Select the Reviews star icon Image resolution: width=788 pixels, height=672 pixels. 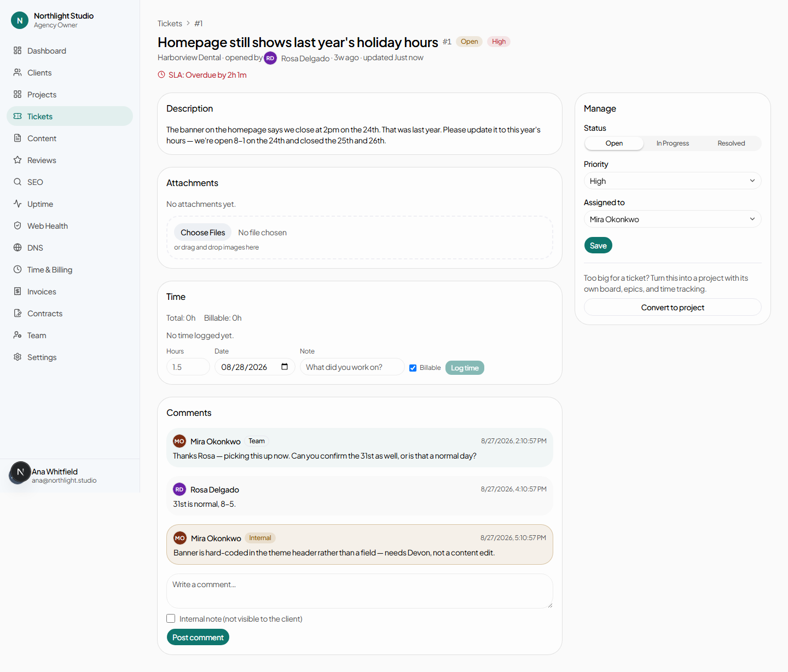click(x=18, y=160)
